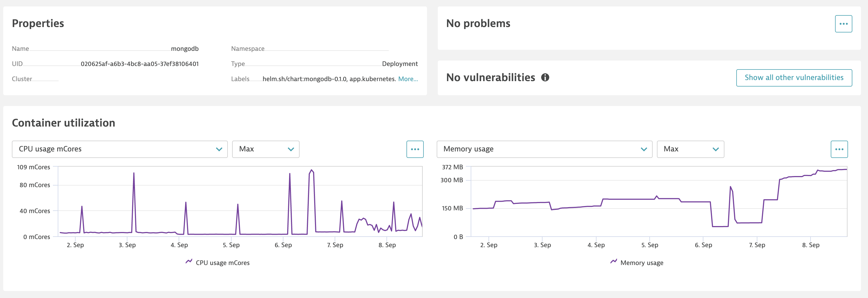The height and width of the screenshot is (298, 868).
Task: Open the CPU chart more options menu
Action: [x=415, y=149]
